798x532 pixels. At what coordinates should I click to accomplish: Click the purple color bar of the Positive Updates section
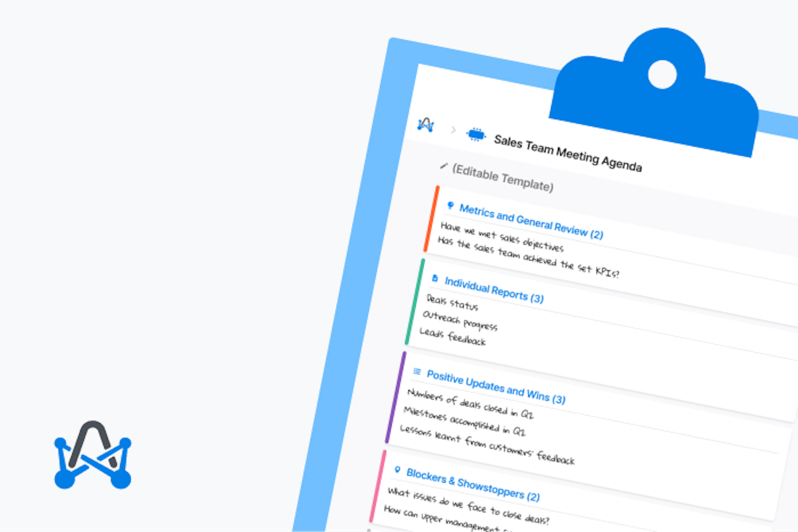395,397
